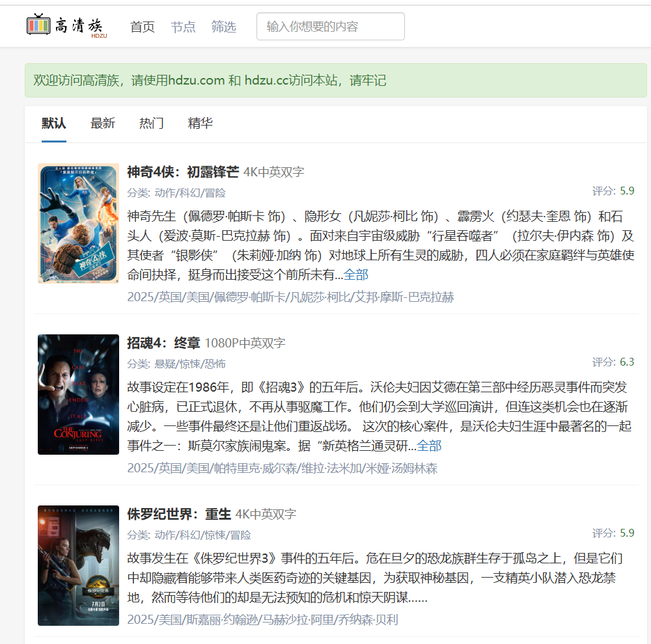
Task: Open the 节点 navigation item
Action: (x=183, y=27)
